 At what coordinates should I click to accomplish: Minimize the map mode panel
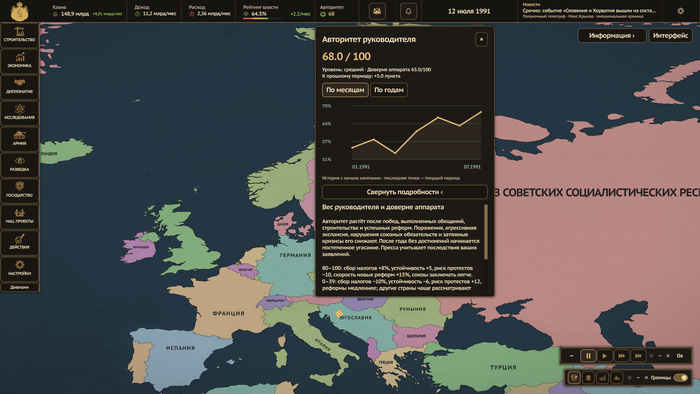(x=638, y=377)
